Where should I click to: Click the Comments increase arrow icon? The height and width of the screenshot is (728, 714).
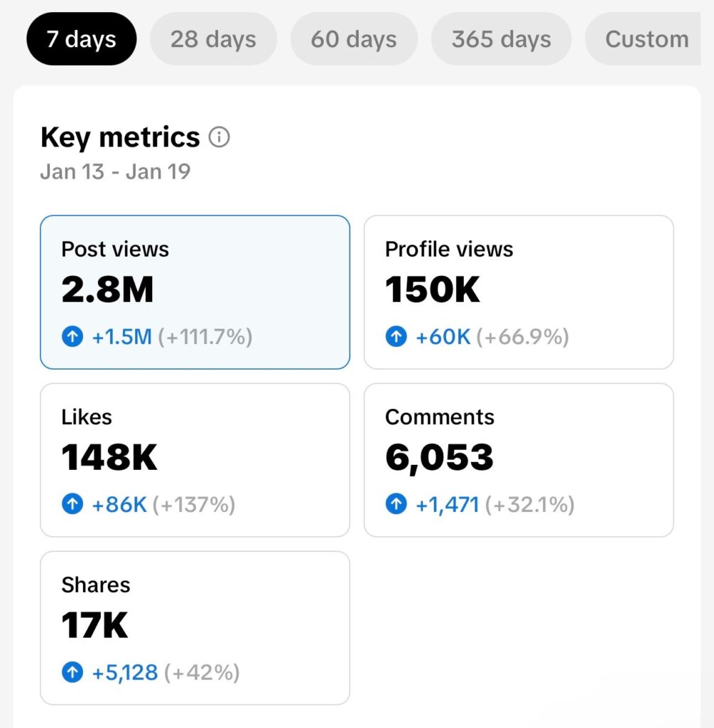tap(396, 504)
